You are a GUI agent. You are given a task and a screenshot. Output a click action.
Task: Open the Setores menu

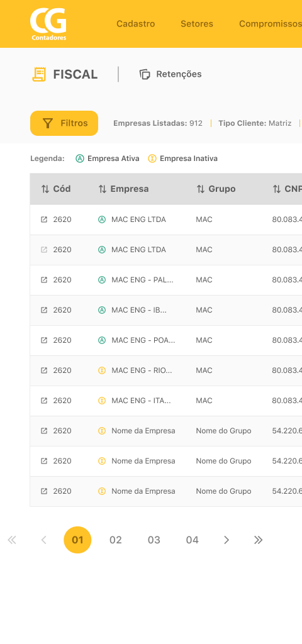197,24
